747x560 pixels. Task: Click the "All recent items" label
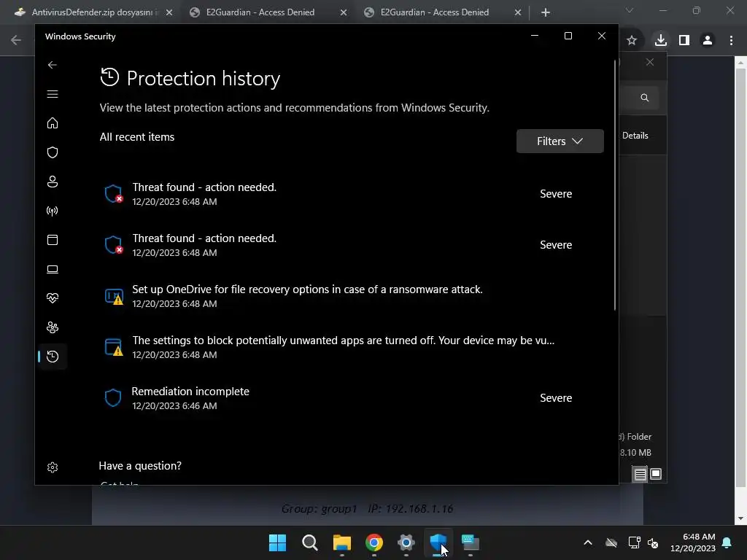click(x=136, y=137)
